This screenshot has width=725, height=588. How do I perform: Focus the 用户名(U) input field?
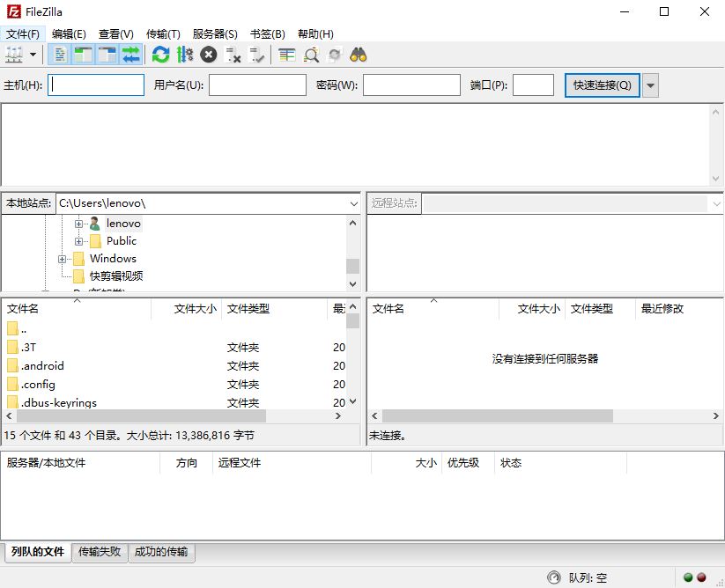click(257, 85)
